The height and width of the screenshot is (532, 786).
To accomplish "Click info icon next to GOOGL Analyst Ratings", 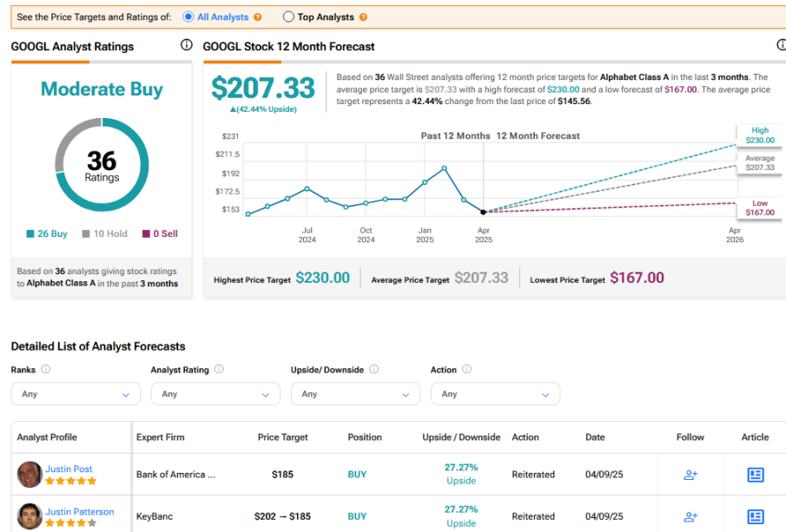I will 186,45.
